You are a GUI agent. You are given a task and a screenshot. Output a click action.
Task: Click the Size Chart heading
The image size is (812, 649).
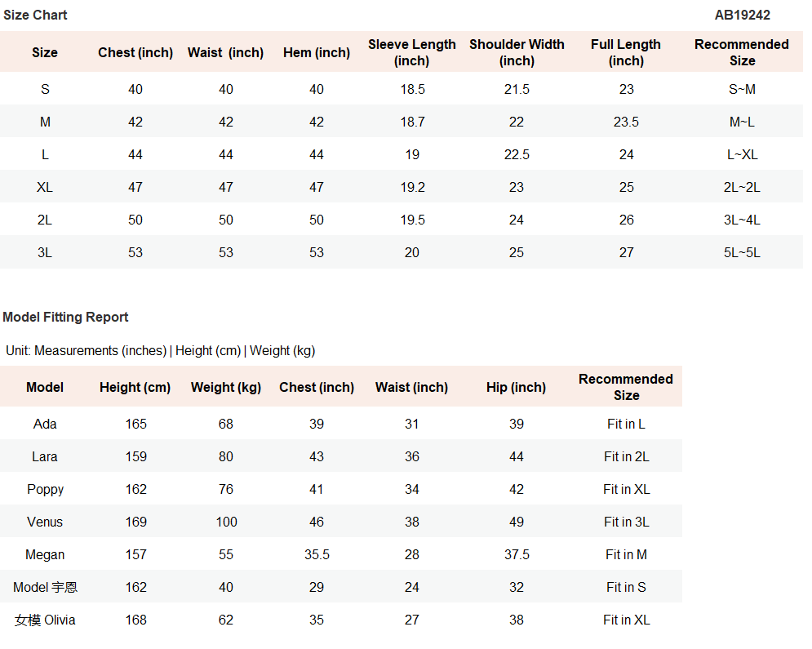point(35,15)
